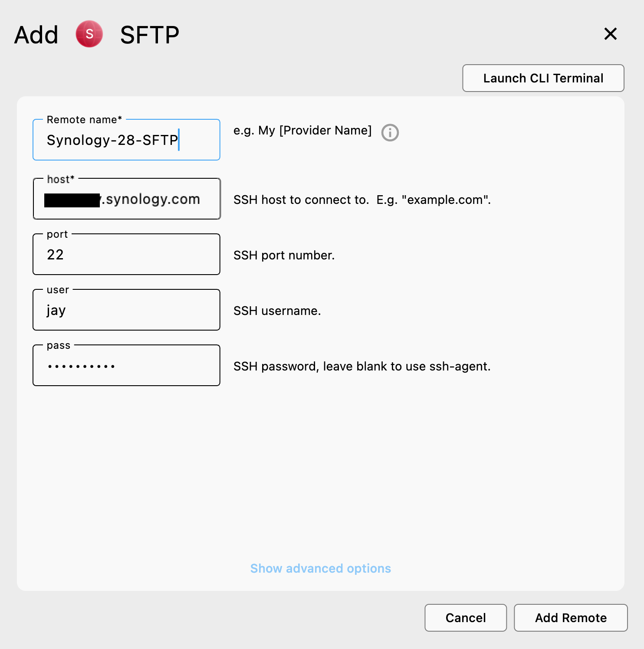Image resolution: width=644 pixels, height=649 pixels.
Task: Launch the CLI Terminal
Action: (x=543, y=78)
